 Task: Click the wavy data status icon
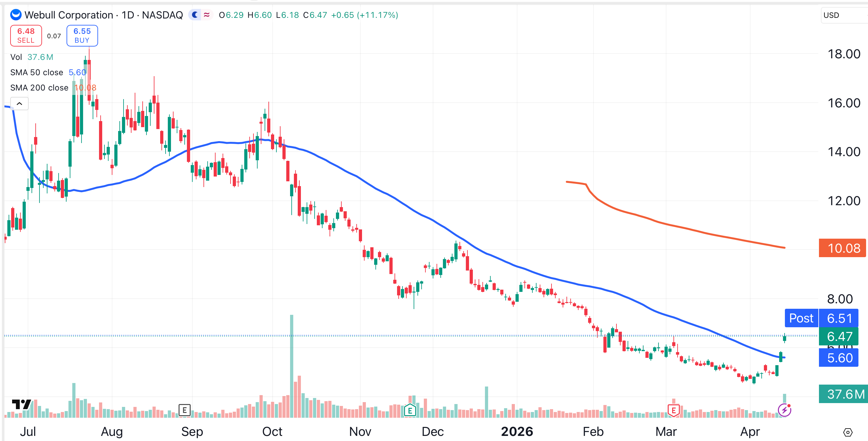207,15
